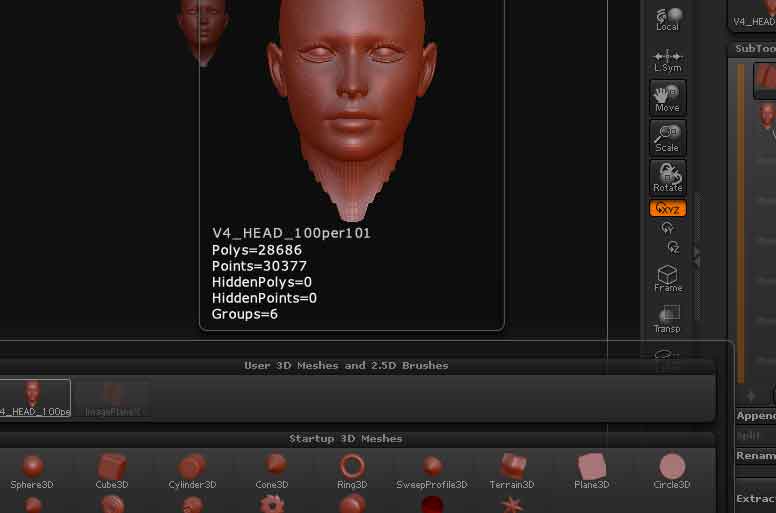Click the Polys=28686 readout
This screenshot has width=776, height=513.
pyautogui.click(x=256, y=250)
